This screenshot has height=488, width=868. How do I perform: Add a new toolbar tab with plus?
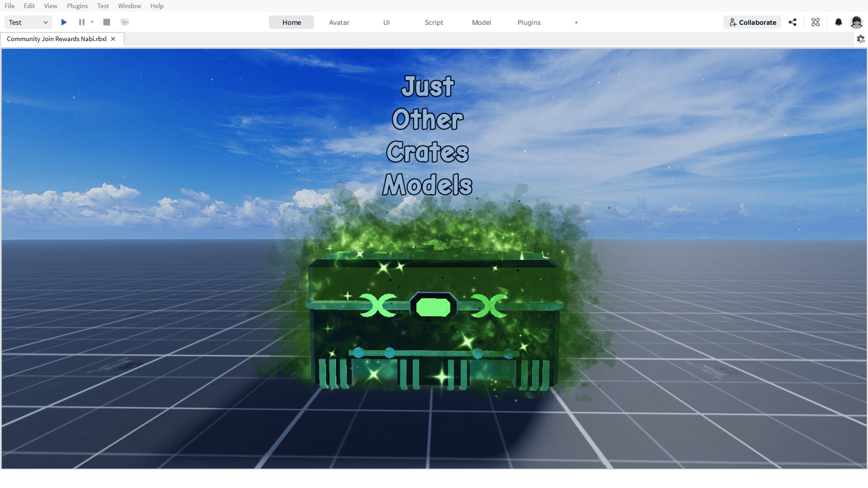point(576,23)
